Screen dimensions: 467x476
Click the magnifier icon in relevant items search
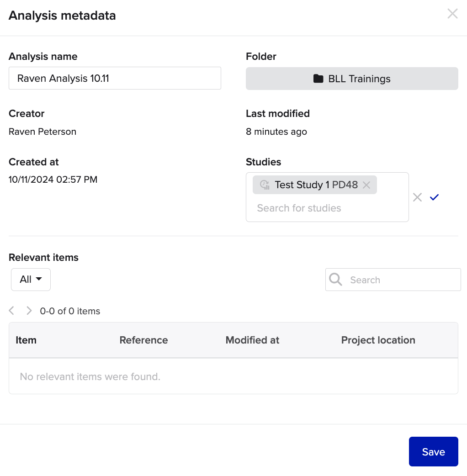click(x=335, y=279)
